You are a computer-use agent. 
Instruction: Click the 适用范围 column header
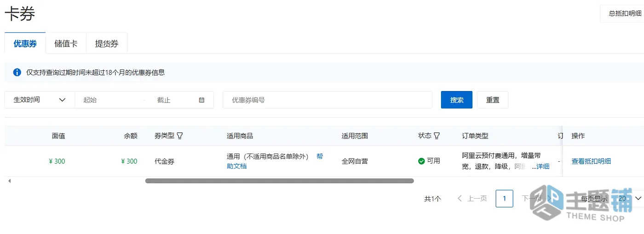pos(355,136)
